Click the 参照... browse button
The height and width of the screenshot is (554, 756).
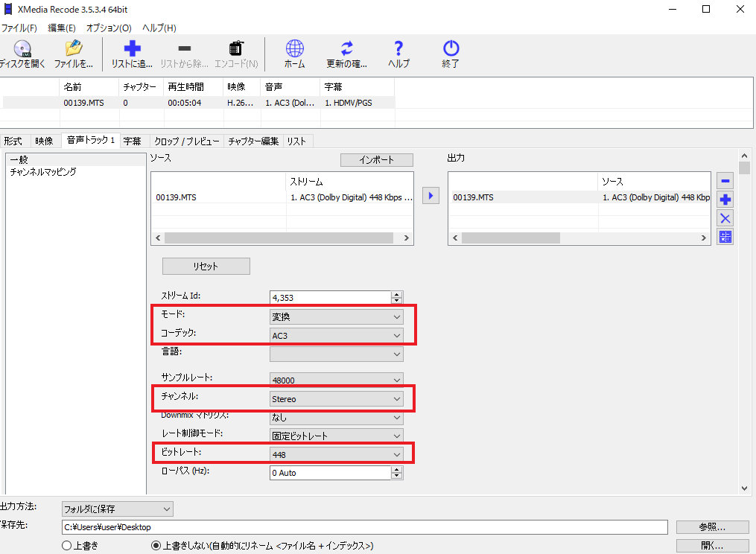712,527
